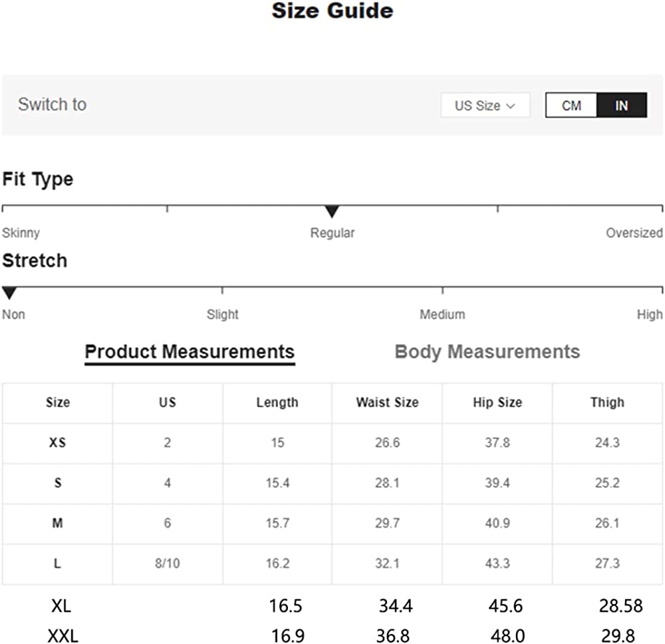Click the Oversized fit label
This screenshot has height=644, width=665.
pos(634,233)
